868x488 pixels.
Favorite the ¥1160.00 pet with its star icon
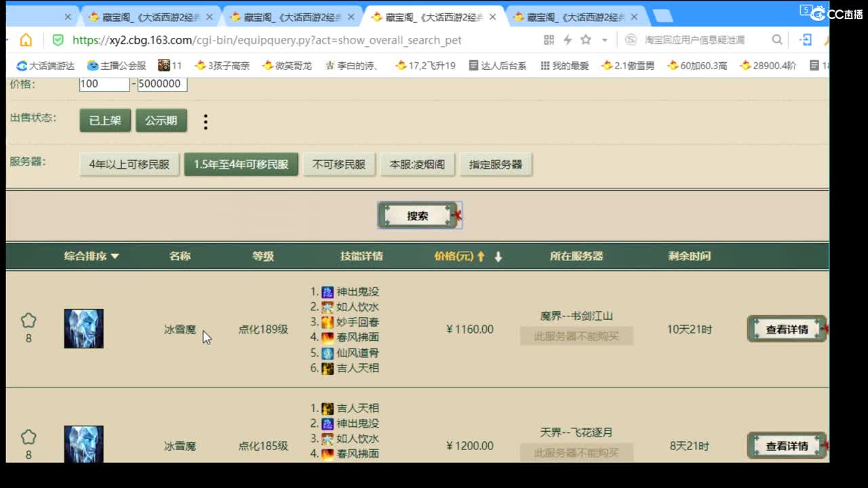[x=28, y=321]
